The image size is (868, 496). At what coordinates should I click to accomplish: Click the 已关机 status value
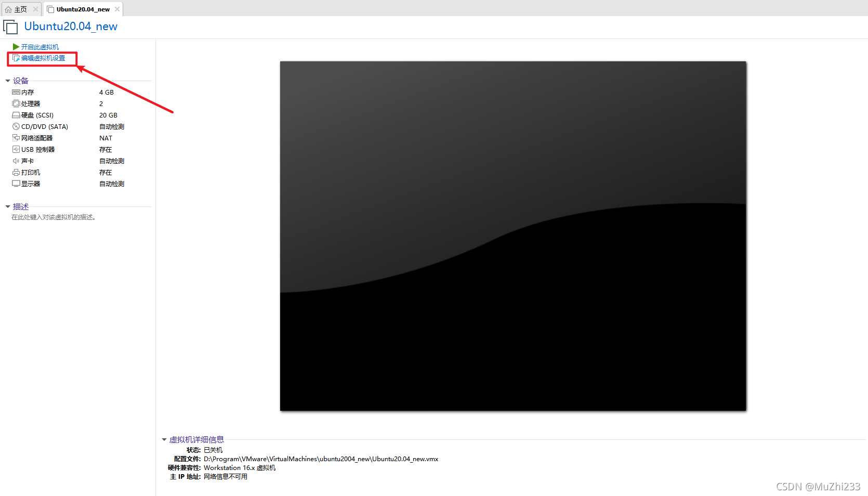coord(213,450)
